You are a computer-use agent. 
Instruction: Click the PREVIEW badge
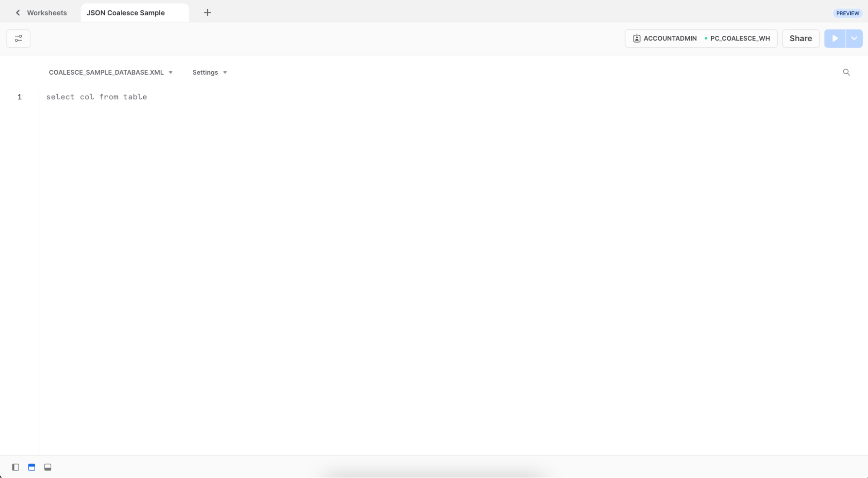[x=847, y=13]
